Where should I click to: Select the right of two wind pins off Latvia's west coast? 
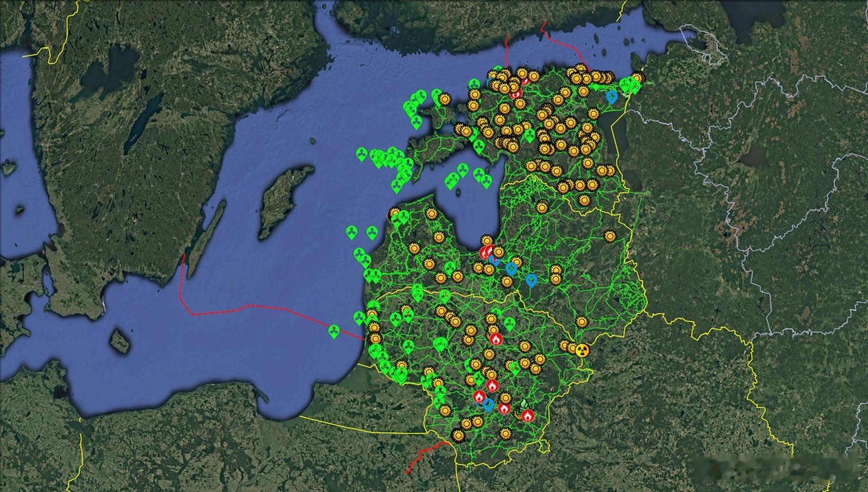pos(371,233)
